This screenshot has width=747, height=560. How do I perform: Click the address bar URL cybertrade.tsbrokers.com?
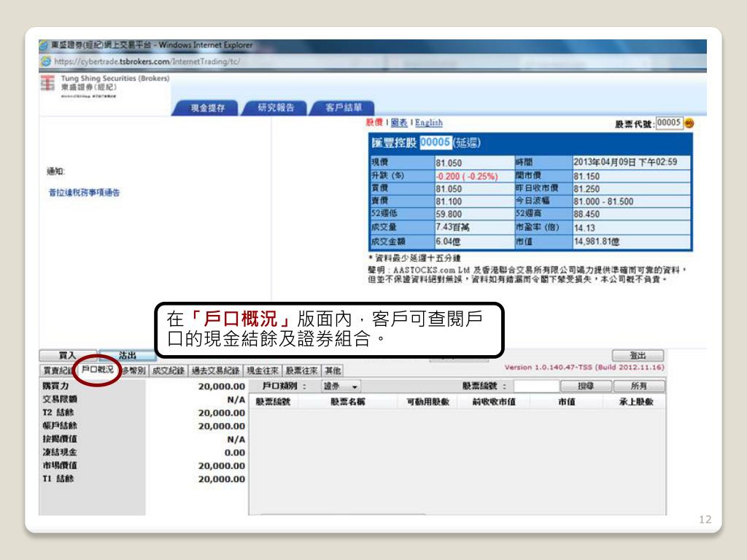tap(147, 61)
